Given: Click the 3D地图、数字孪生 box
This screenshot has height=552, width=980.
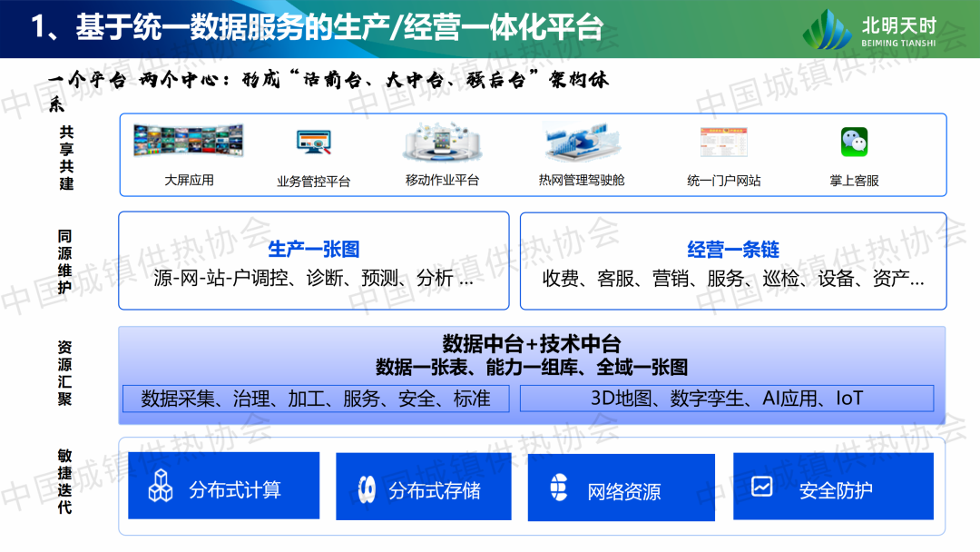Looking at the screenshot, I should coord(726,399).
